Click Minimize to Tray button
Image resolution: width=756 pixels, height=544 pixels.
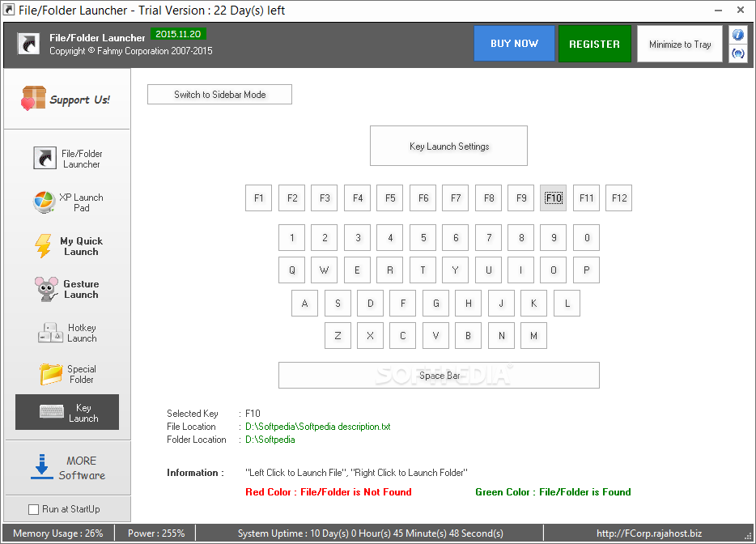point(680,44)
